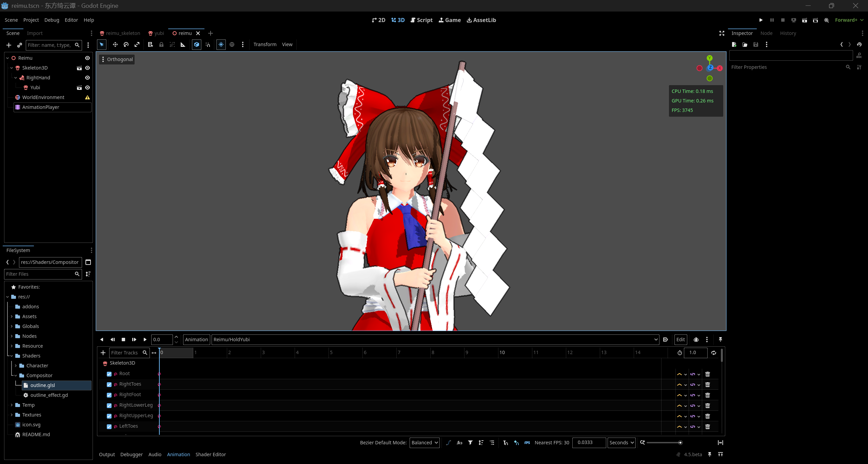Disable the RightLowerLeg track checkbox
868x464 pixels.
pos(109,406)
